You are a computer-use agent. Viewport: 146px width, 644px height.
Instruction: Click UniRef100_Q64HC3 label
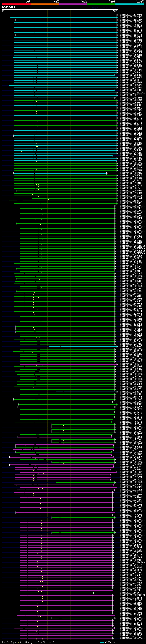point(131,60)
